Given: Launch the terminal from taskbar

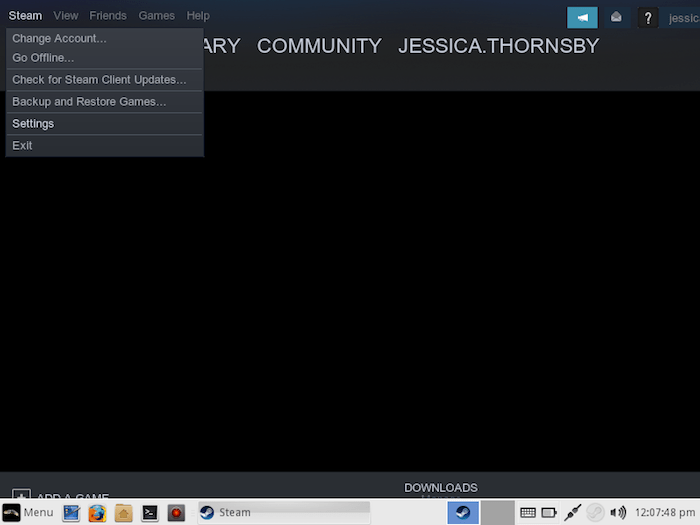Looking at the screenshot, I should pos(150,512).
